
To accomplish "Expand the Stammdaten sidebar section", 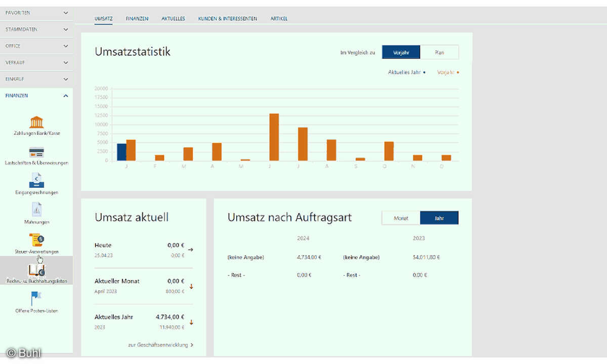I will point(36,29).
